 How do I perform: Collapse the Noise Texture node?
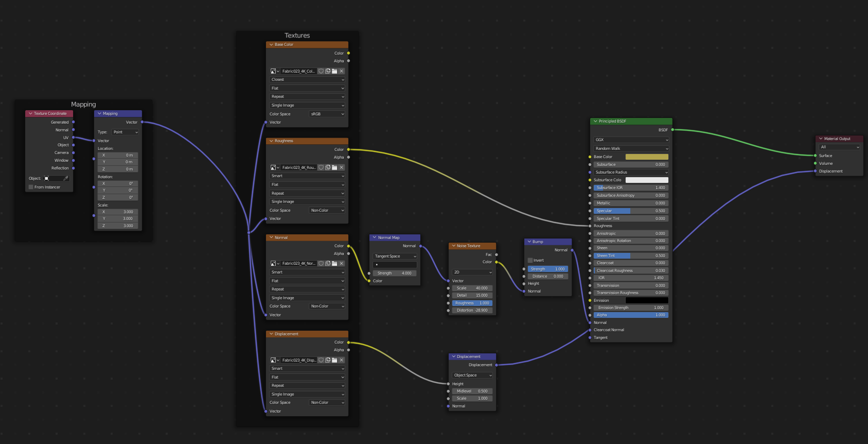(453, 246)
